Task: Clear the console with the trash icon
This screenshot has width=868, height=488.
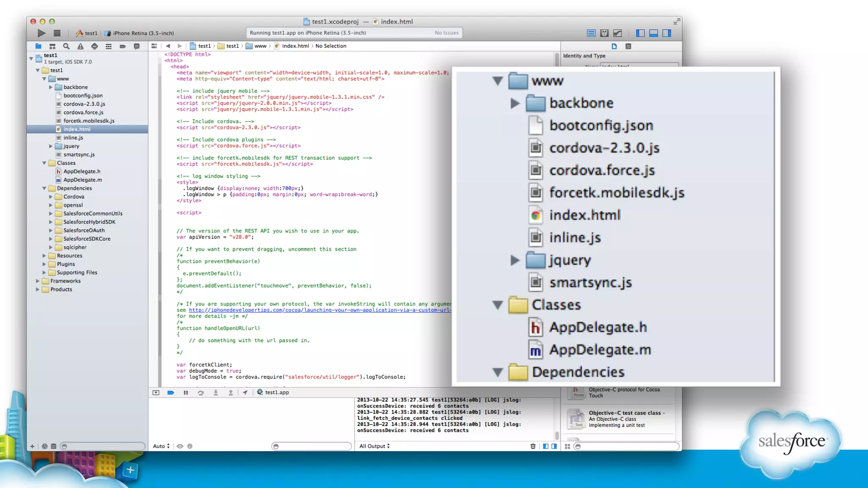Action: coord(533,446)
